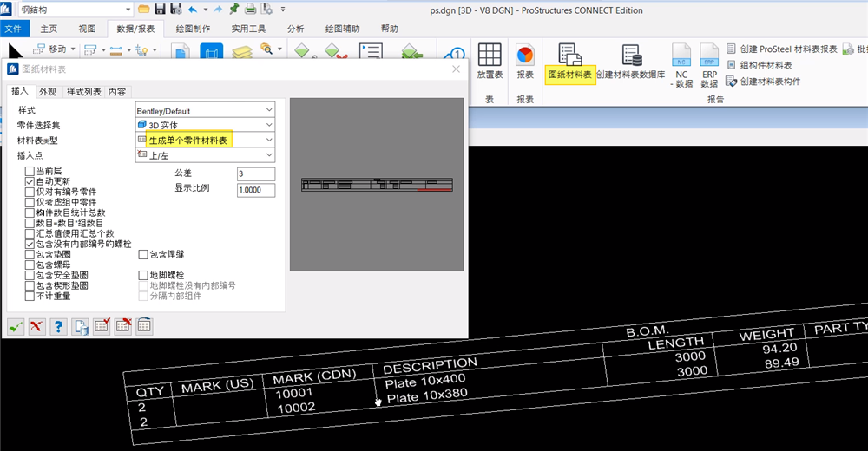868x451 pixels.
Task: Open the 插入点 上/左 dropdown
Action: 205,155
